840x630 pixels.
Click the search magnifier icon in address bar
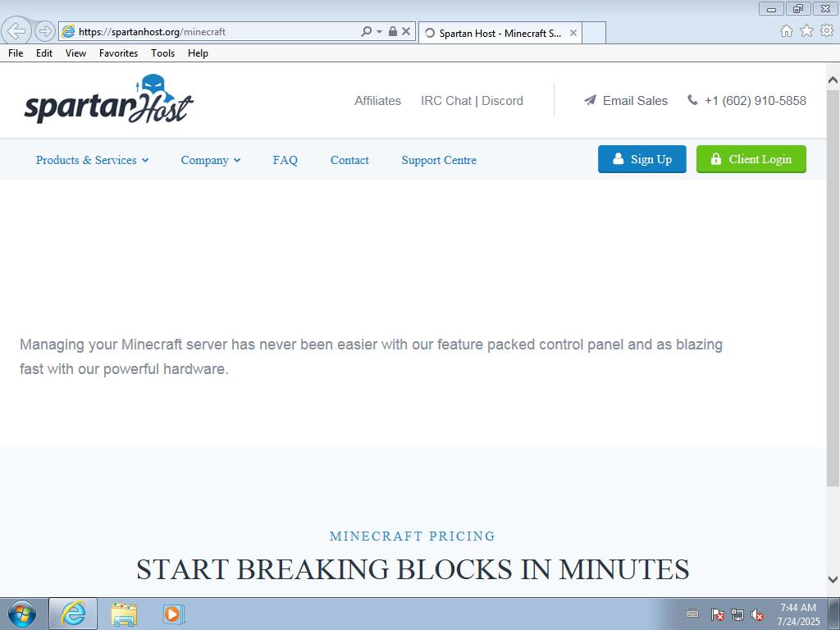367,32
